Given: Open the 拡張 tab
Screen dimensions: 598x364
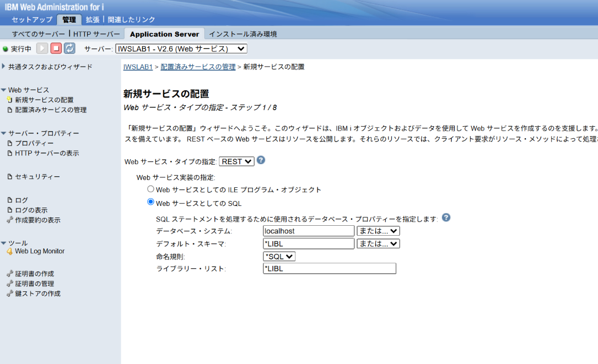Looking at the screenshot, I should pos(93,19).
